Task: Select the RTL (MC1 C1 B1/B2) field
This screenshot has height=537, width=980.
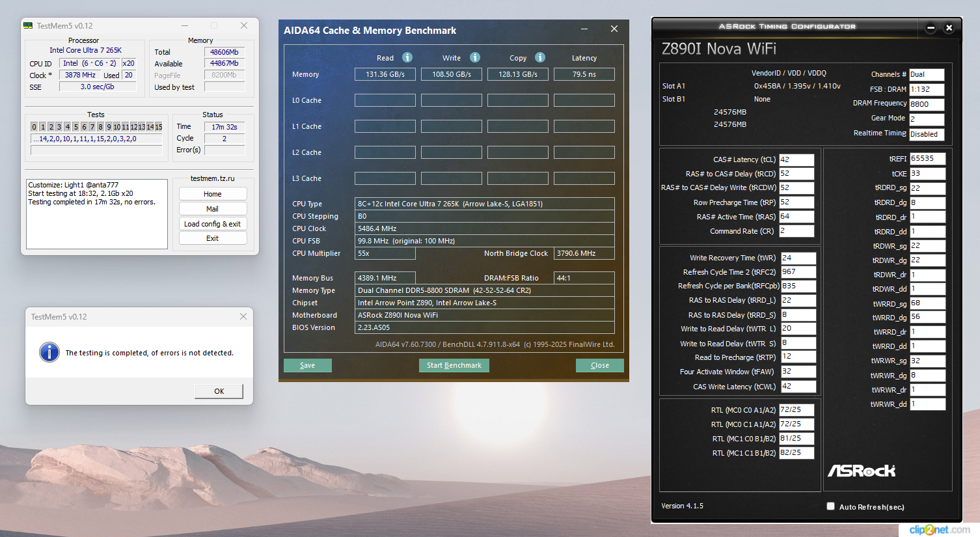Action: (x=797, y=453)
